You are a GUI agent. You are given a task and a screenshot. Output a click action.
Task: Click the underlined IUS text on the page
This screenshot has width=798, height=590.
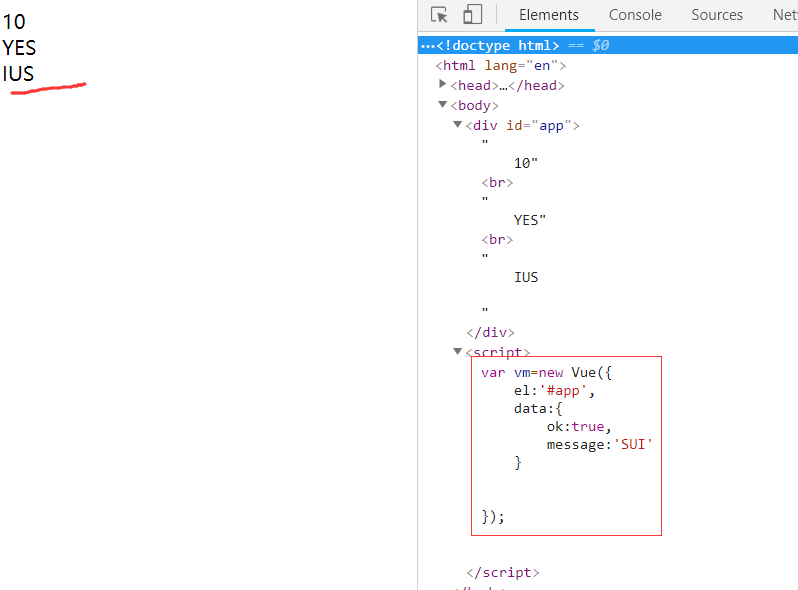tap(18, 74)
